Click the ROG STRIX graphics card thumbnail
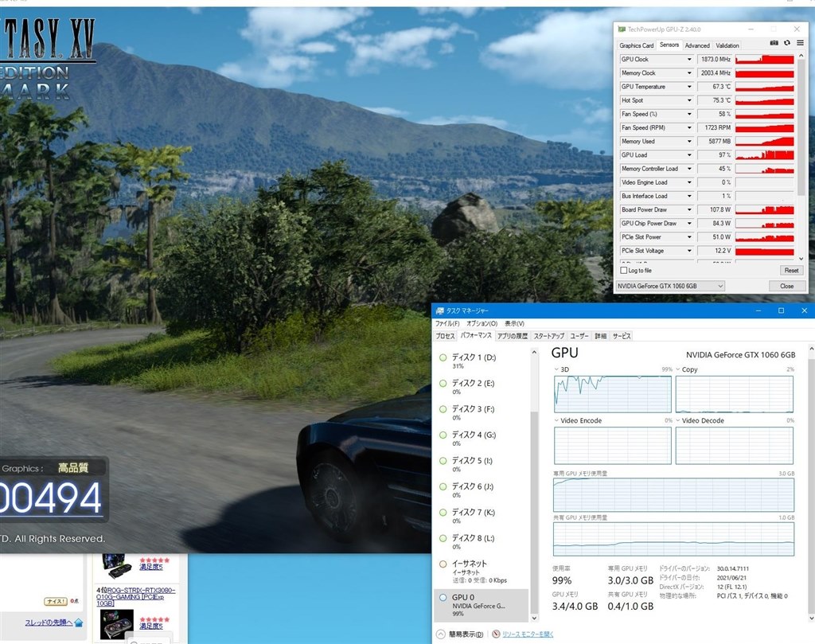This screenshot has width=815, height=644. click(x=116, y=625)
